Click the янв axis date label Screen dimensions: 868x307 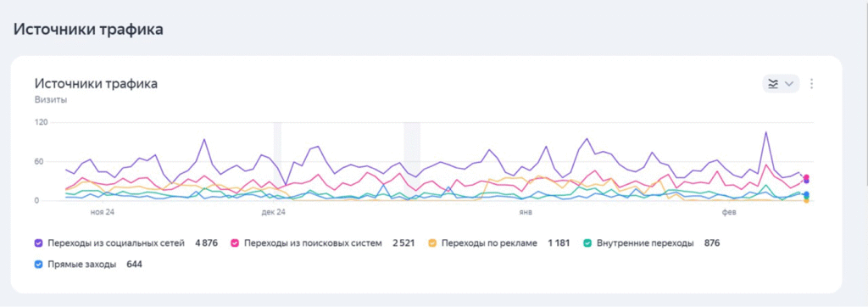point(526,212)
